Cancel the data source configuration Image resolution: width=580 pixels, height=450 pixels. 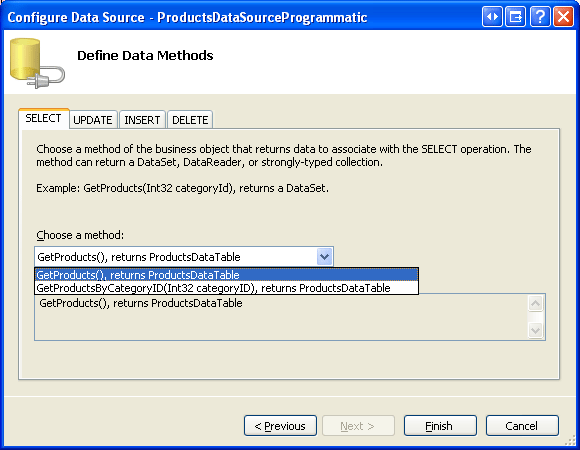[522, 426]
